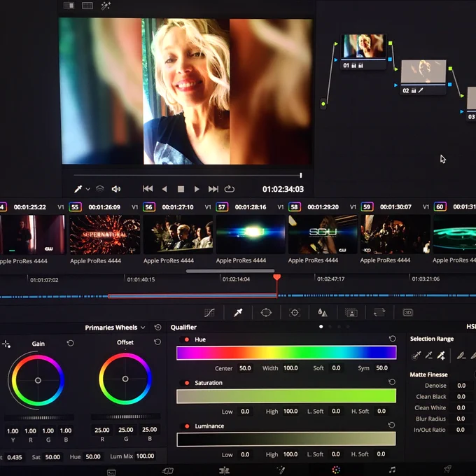Select the picker subtract tool
This screenshot has height=476, width=476.
[428, 355]
